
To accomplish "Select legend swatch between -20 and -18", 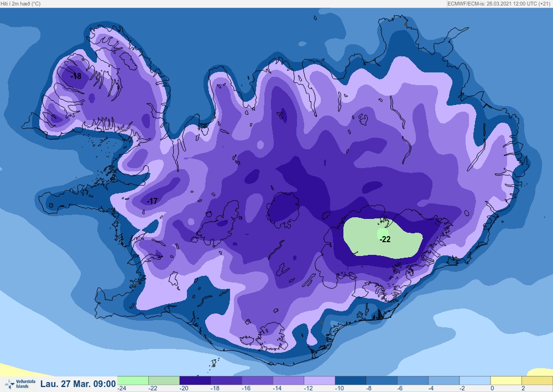I will (195, 380).
